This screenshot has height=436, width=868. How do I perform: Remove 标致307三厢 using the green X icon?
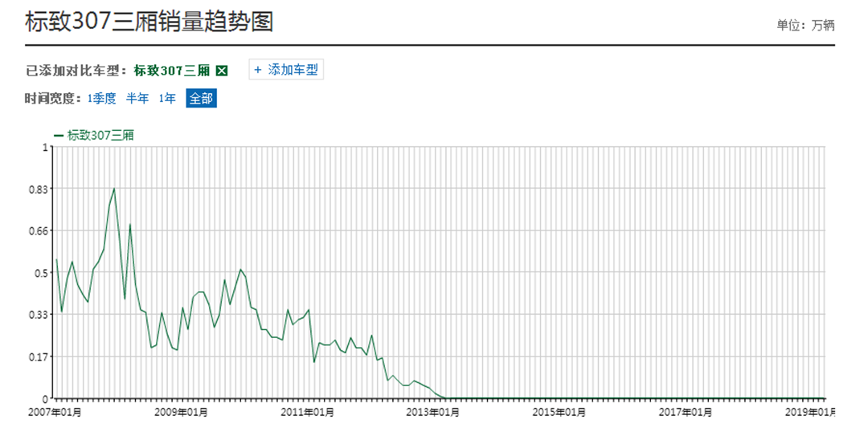(x=223, y=71)
